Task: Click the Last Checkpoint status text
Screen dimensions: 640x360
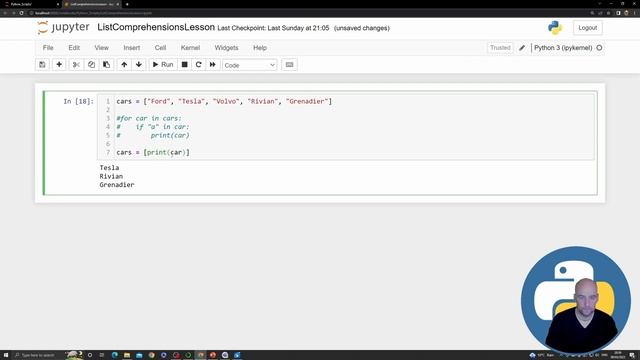Action: pos(273,28)
